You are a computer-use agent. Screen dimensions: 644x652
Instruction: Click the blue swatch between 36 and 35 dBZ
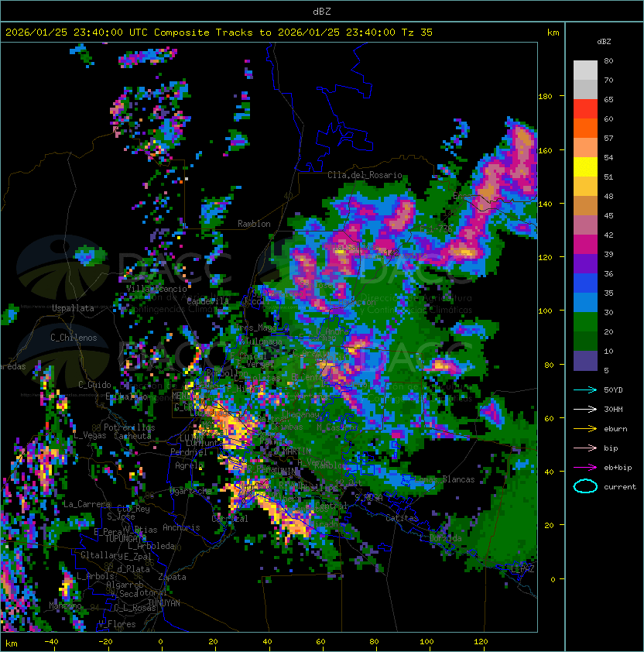pos(585,283)
